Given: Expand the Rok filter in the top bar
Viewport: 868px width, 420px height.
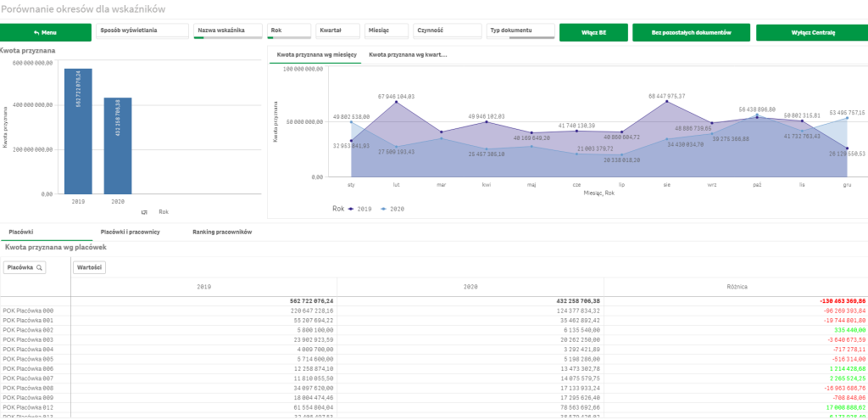Looking at the screenshot, I should (289, 31).
